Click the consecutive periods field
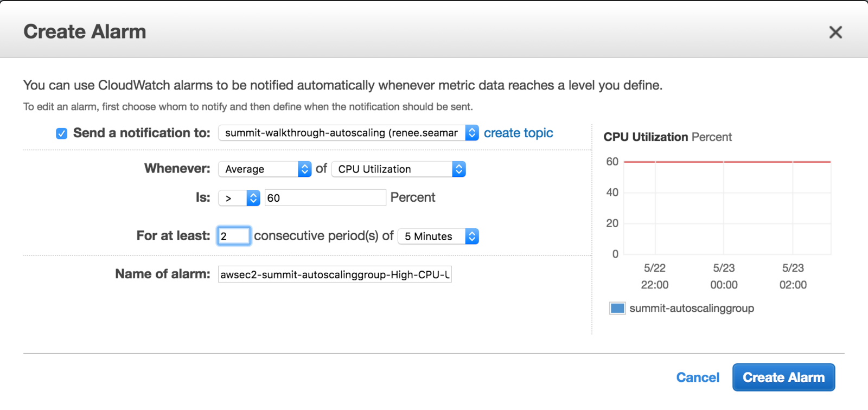 pyautogui.click(x=234, y=236)
